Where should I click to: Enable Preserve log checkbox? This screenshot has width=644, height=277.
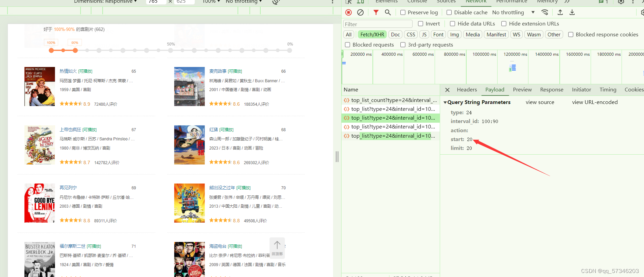point(403,13)
